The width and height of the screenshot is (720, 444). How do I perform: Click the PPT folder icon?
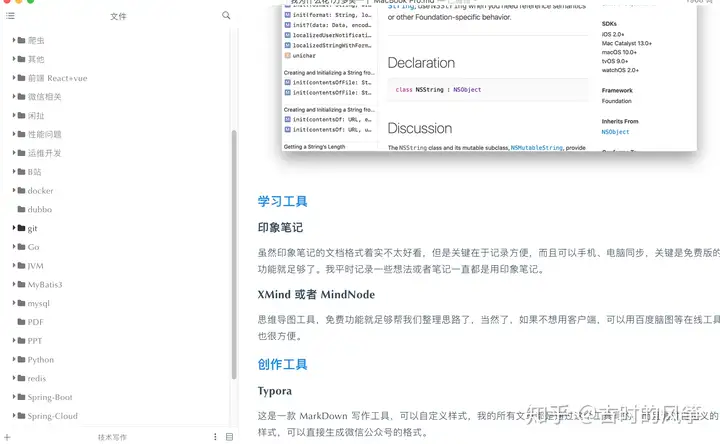21,340
